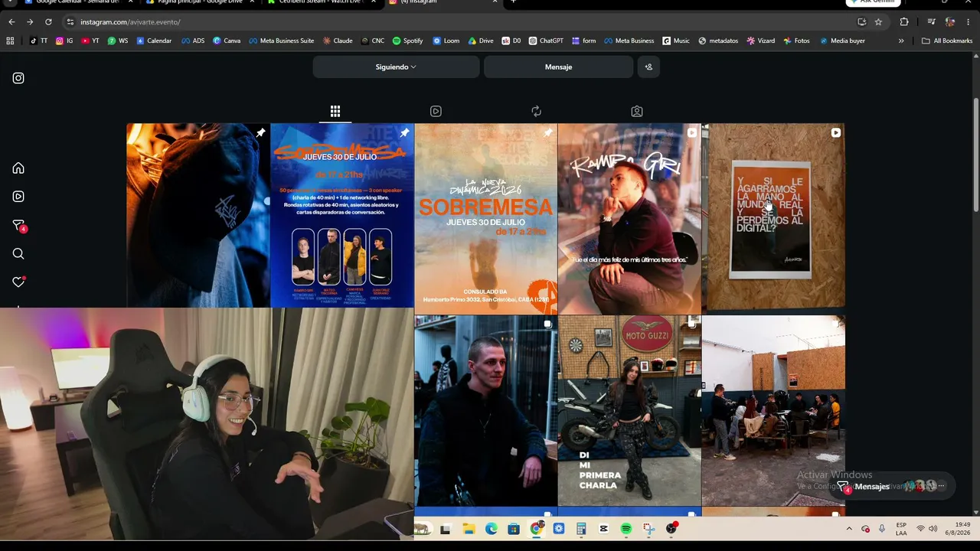Open Chrome's three-dot menu
980x551 pixels.
[969, 22]
